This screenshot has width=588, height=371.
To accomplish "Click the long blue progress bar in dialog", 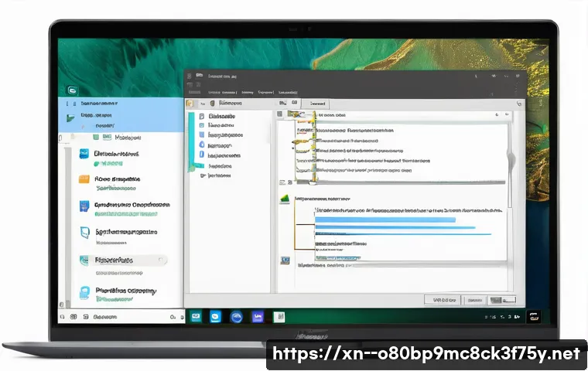I will [402, 233].
